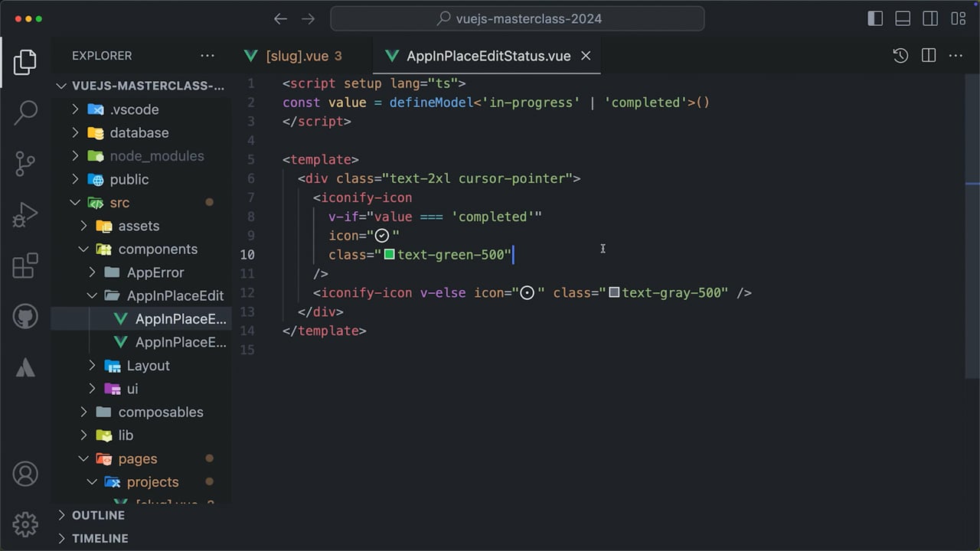Open the triangular A extension icon in activity bar
980x551 pixels.
point(25,367)
